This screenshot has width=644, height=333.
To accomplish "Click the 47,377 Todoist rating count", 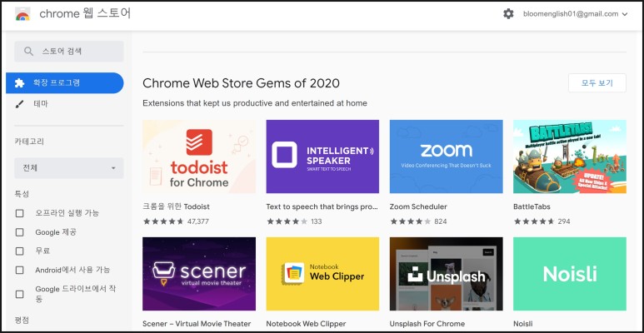I will tap(198, 221).
